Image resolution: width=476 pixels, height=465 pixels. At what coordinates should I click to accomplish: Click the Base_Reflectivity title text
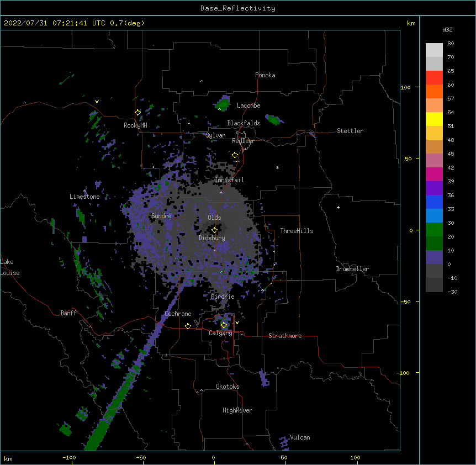[x=238, y=8]
